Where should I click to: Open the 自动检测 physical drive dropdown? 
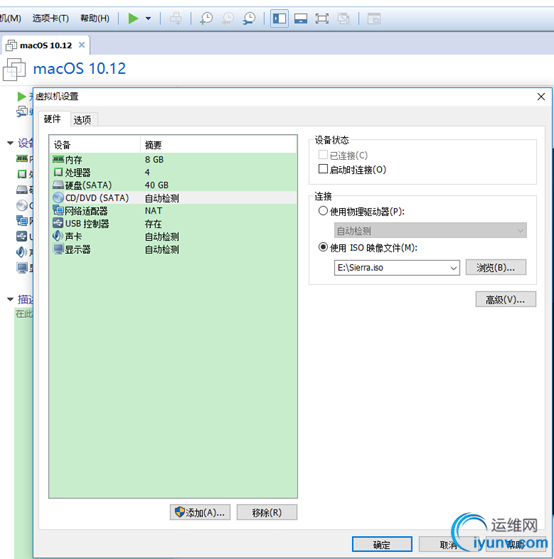click(430, 231)
